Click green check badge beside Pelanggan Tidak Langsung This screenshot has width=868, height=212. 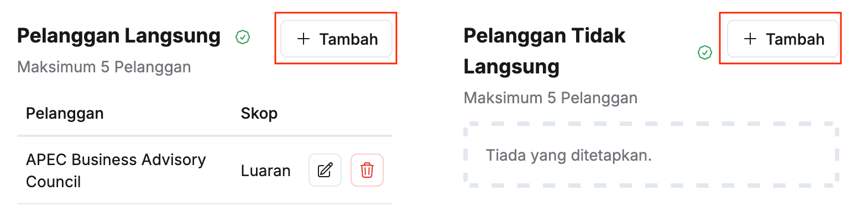click(705, 52)
